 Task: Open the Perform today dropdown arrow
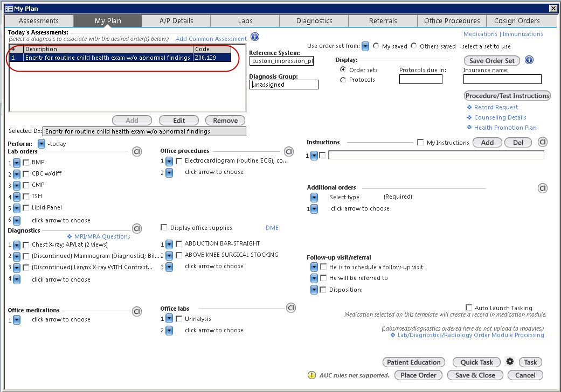(41, 144)
